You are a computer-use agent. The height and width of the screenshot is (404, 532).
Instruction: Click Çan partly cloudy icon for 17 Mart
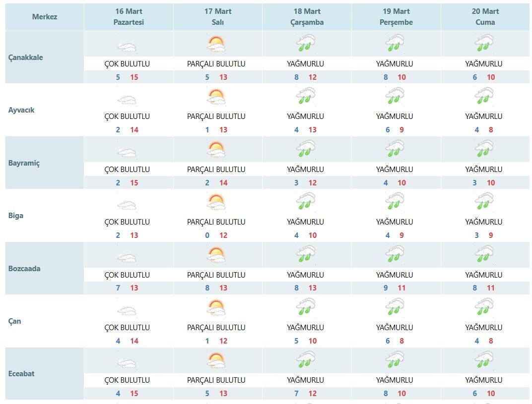(x=216, y=308)
